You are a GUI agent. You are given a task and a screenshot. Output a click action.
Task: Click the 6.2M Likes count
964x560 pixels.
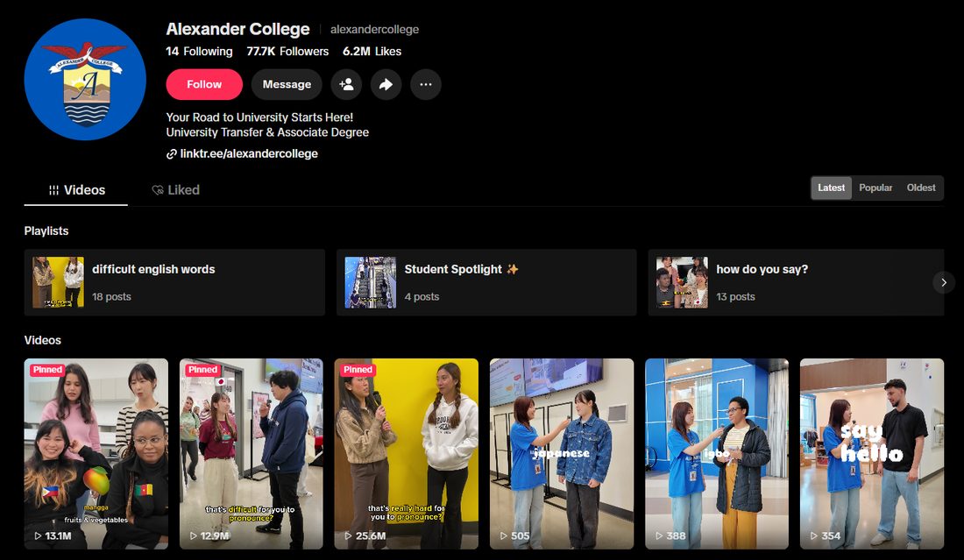click(x=372, y=52)
